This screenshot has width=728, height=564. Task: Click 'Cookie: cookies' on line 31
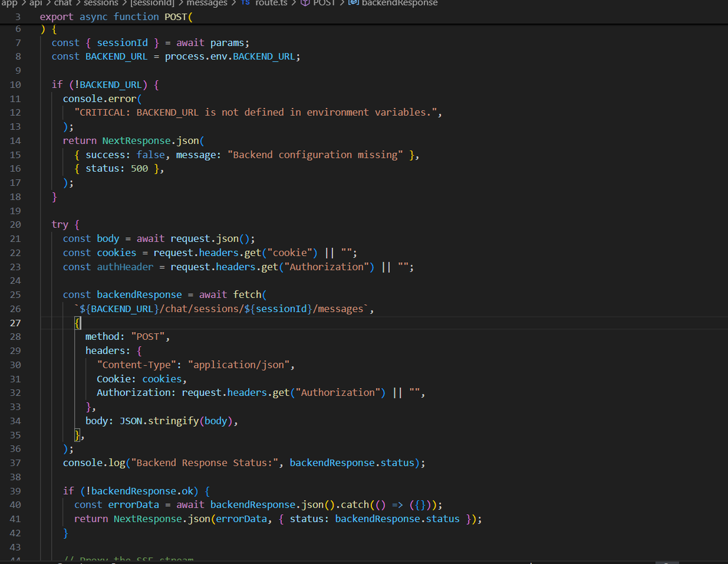tap(139, 379)
